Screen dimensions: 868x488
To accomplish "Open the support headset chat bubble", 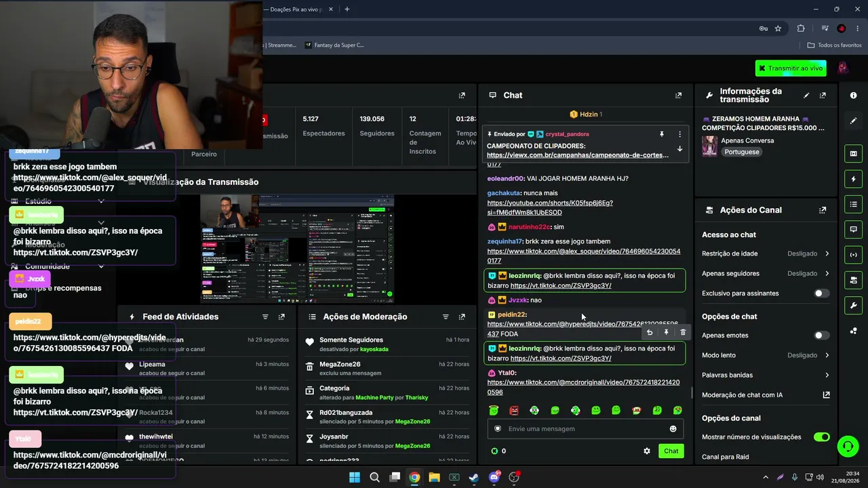I will 848,446.
